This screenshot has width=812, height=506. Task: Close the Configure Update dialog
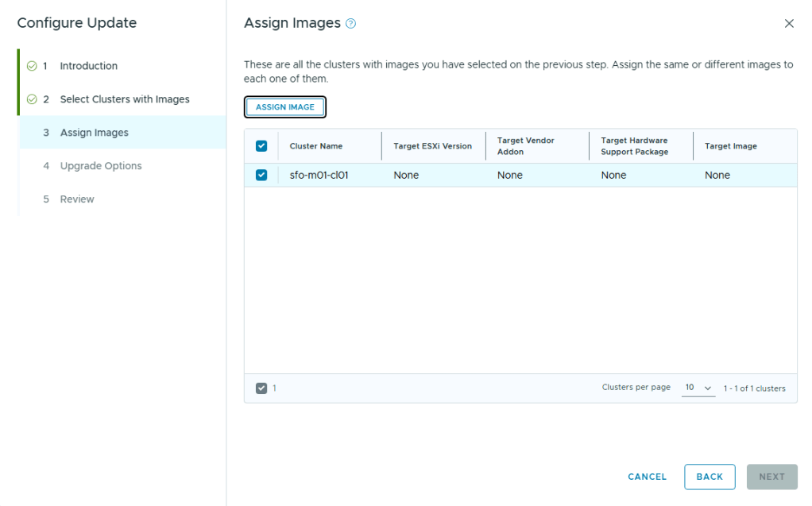(x=789, y=24)
